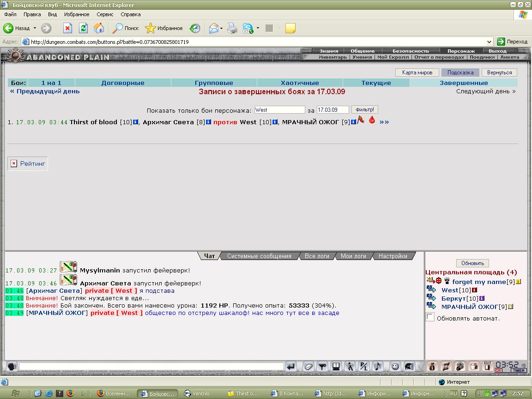
Task: Click the IE Back arrow button
Action: coord(8,28)
